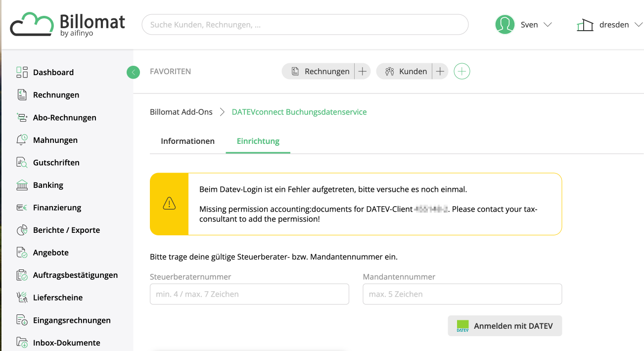Click the Dashboard icon in sidebar
644x351 pixels.
point(22,72)
